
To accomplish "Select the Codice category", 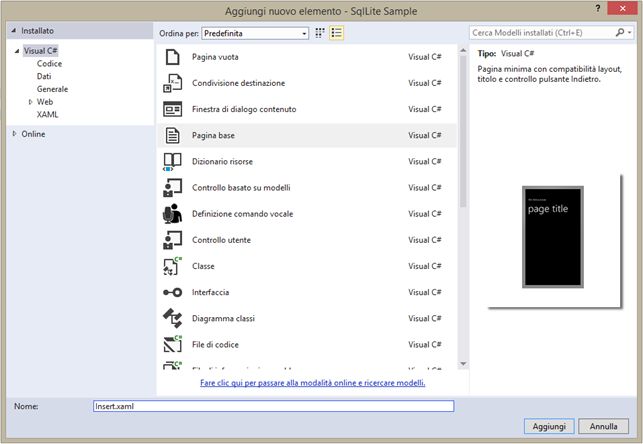I will click(x=49, y=64).
